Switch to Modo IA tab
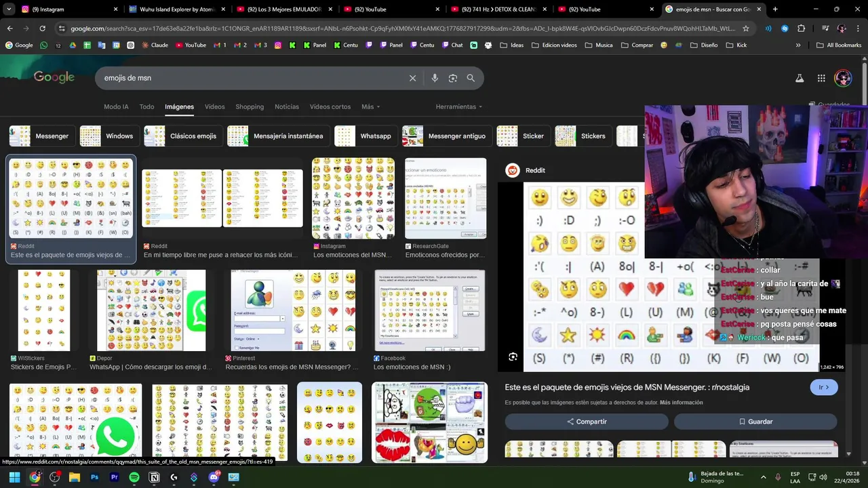The image size is (868, 488). click(116, 106)
